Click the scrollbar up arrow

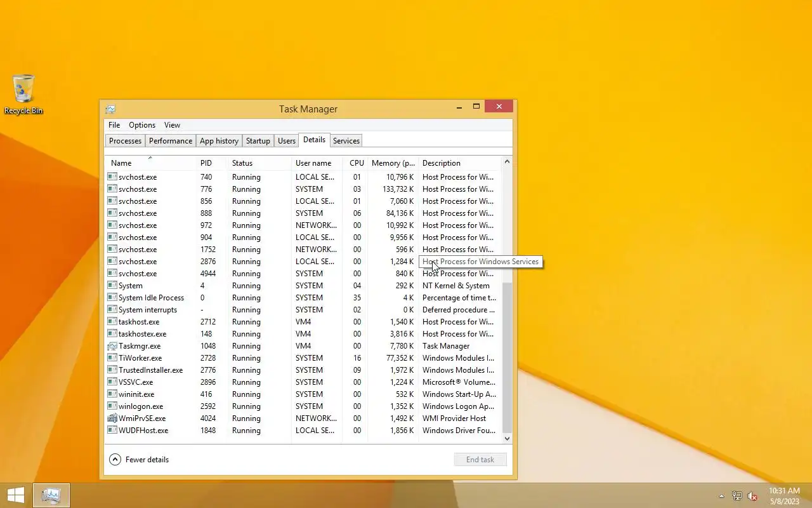[x=507, y=162]
